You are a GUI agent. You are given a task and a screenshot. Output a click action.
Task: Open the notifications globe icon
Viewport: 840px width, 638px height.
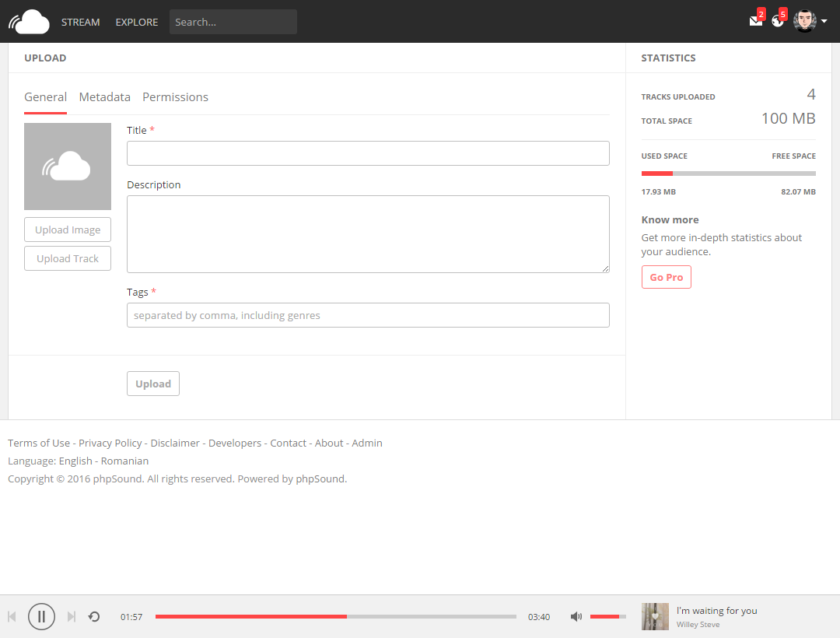[x=777, y=22]
